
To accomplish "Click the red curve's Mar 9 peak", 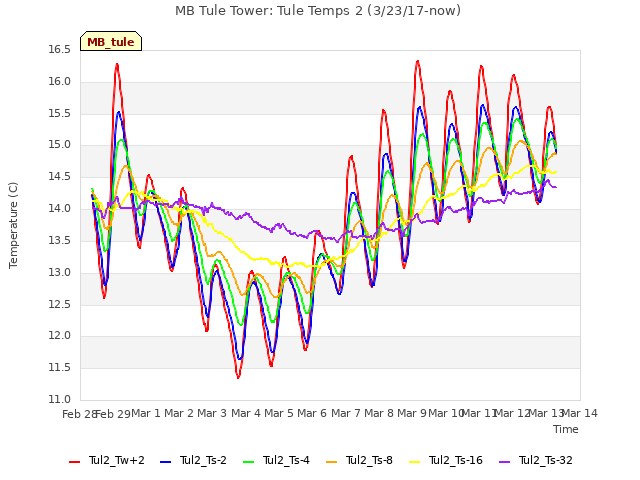I will 418,61.
